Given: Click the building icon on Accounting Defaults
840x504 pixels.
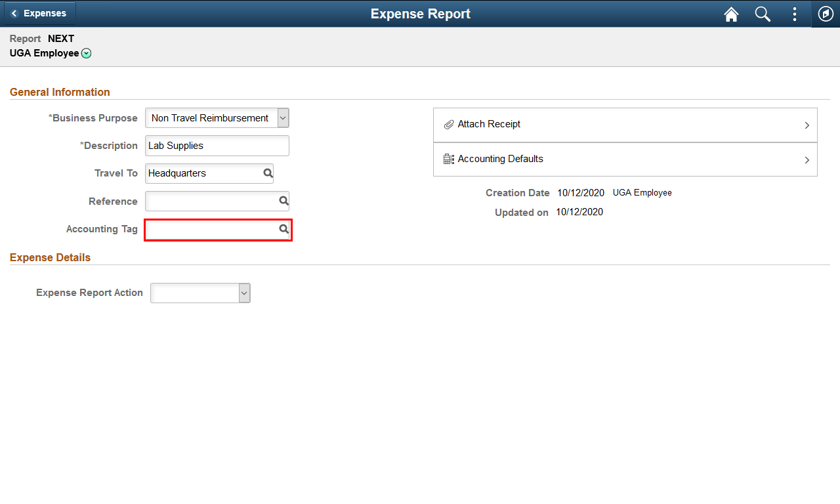Looking at the screenshot, I should coord(449,159).
